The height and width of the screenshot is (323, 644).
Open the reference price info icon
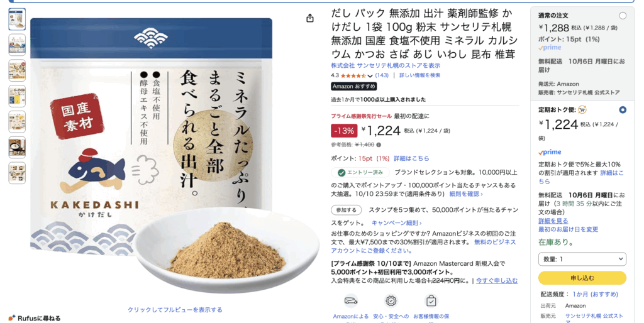tap(379, 145)
